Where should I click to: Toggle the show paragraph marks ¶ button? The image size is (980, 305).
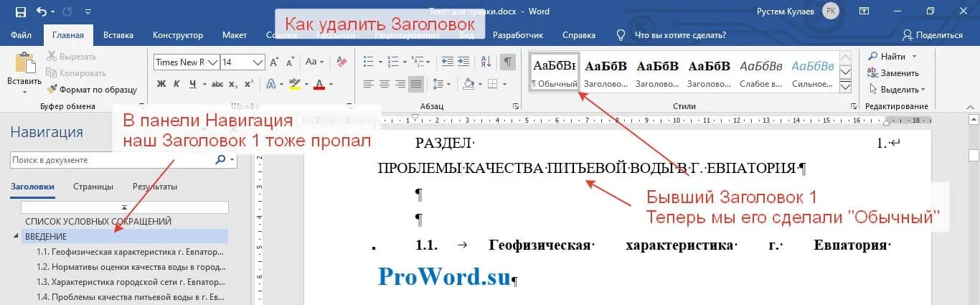coord(508,62)
